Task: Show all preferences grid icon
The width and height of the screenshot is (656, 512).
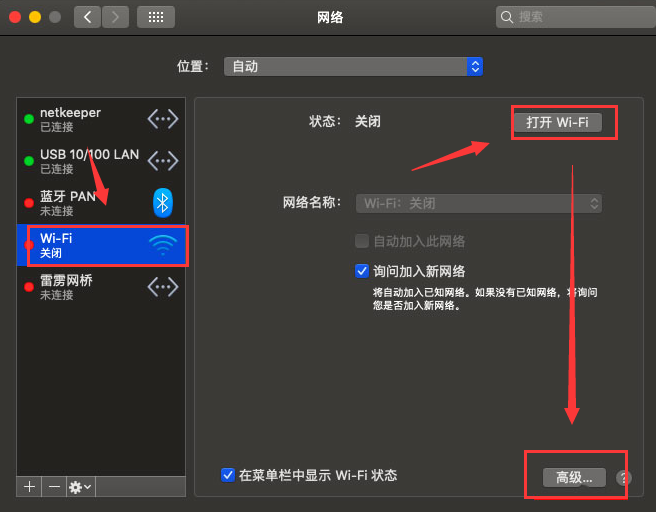Action: (x=155, y=17)
